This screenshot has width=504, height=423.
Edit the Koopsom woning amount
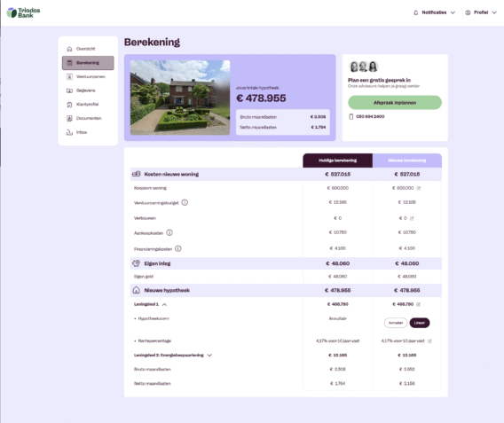[419, 188]
